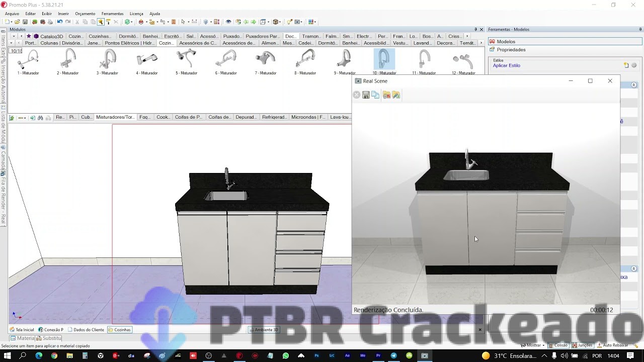Image resolution: width=644 pixels, height=362 pixels.
Task: Select the highlighted material painter tool
Action: (101, 22)
